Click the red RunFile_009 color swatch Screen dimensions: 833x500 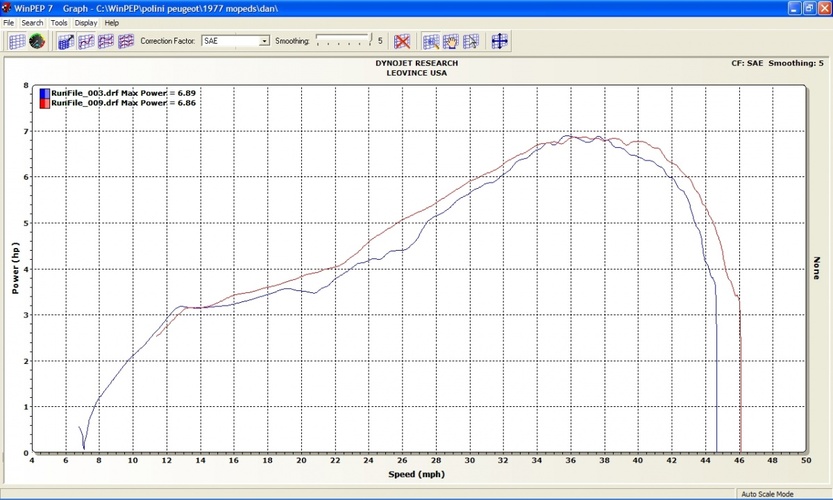pos(45,102)
